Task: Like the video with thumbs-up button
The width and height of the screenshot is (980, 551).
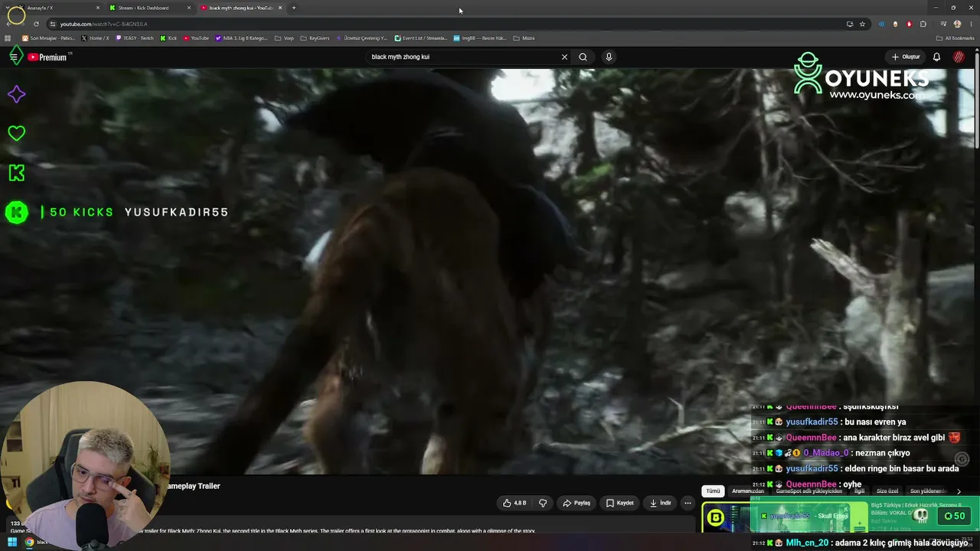Action: [514, 503]
